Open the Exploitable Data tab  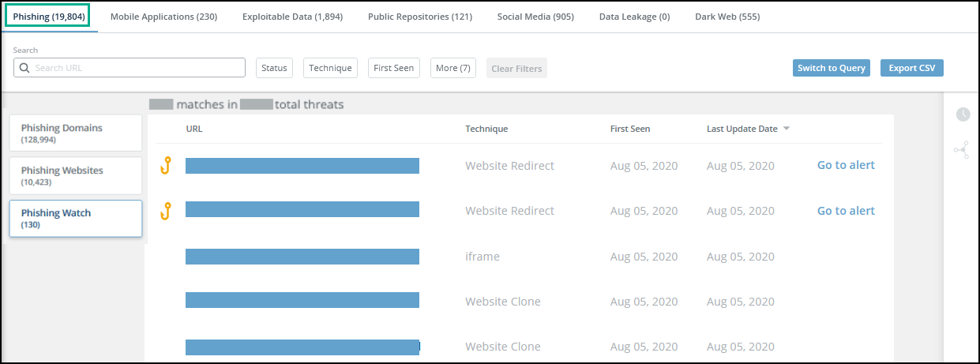tap(292, 17)
